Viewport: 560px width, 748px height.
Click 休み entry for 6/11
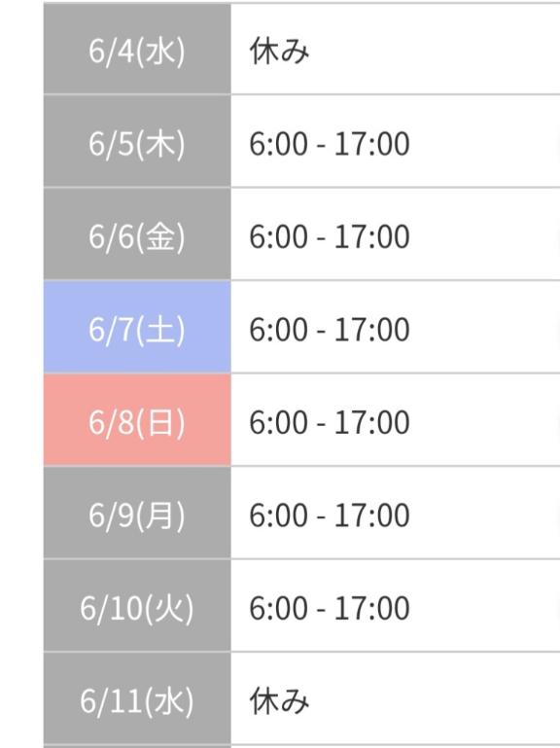click(x=280, y=700)
